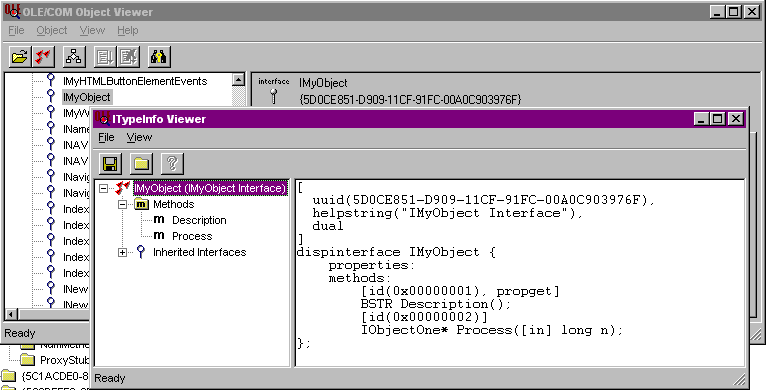This screenshot has width=766, height=390.
Task: Click the left scroll arrow of Object Viewer tree
Action: click(x=10, y=313)
